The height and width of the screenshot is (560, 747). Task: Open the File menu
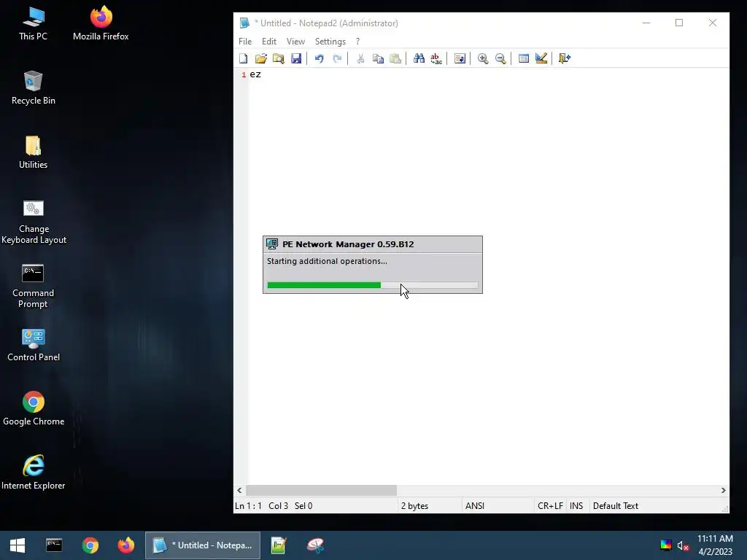[245, 42]
